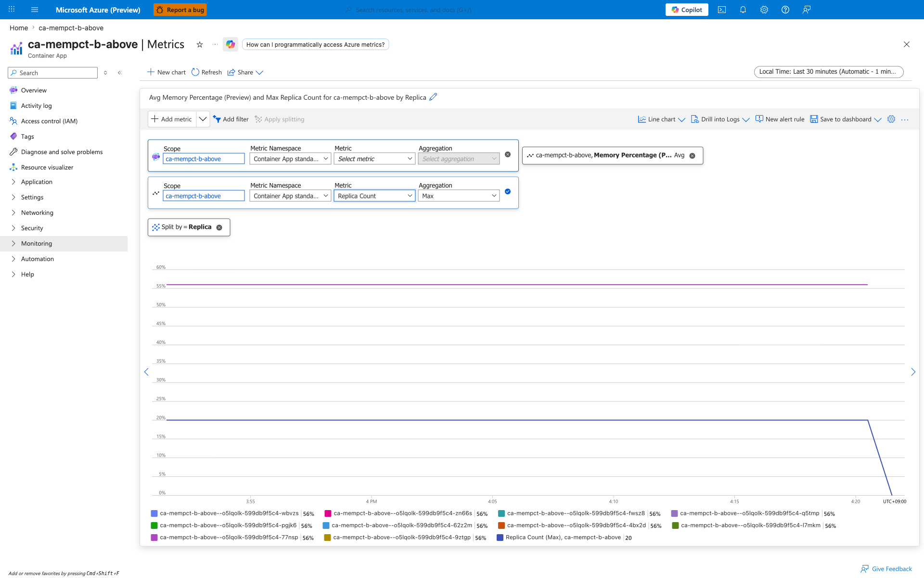Open portal settings gear in header
This screenshot has height=578, width=924.
[764, 10]
